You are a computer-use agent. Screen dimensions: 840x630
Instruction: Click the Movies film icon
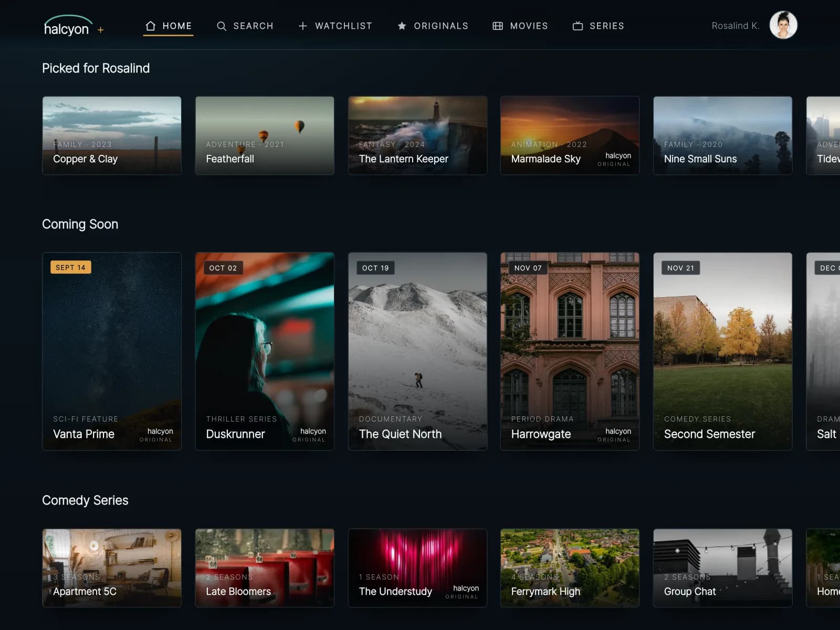coord(498,26)
